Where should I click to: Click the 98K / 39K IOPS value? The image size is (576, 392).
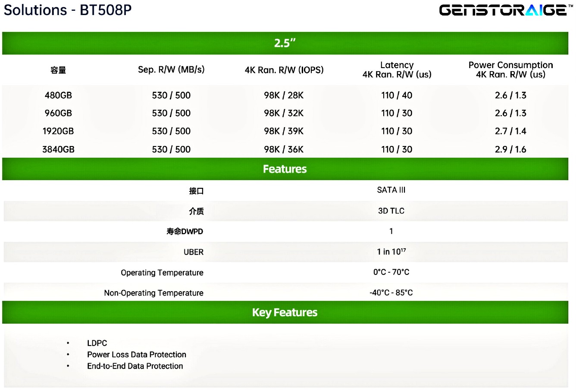point(284,131)
